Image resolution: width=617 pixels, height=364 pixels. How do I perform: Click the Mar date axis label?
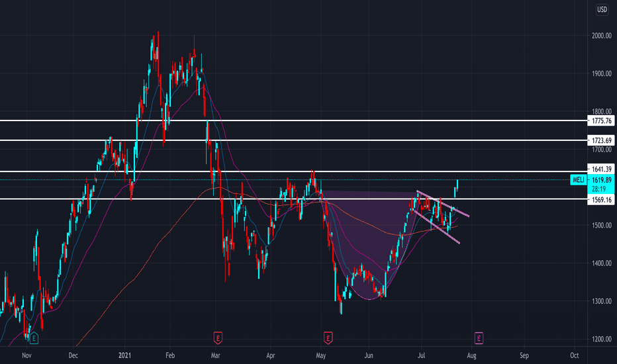tap(215, 355)
